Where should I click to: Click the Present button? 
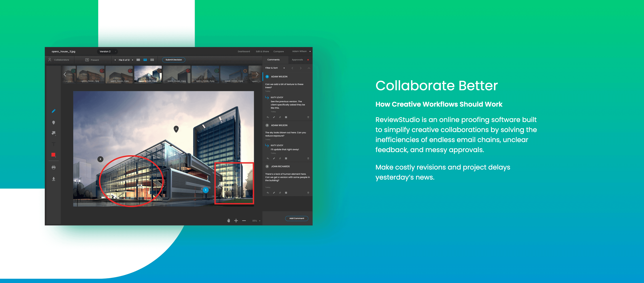click(x=92, y=60)
